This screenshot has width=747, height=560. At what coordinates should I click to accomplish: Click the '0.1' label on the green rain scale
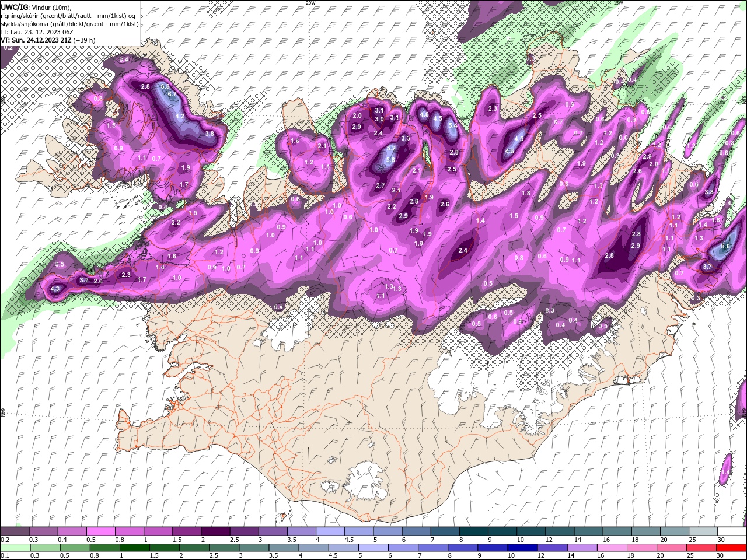(x=4, y=555)
